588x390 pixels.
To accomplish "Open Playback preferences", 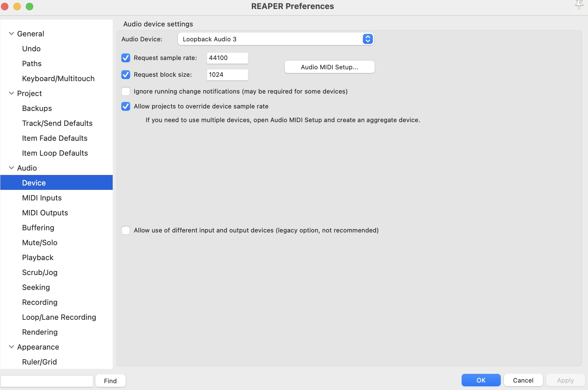I will coord(38,257).
